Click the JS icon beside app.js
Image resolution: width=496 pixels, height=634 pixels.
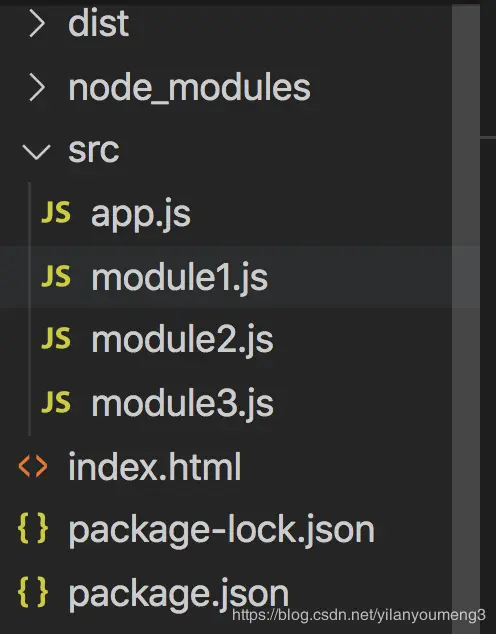[x=56, y=212]
